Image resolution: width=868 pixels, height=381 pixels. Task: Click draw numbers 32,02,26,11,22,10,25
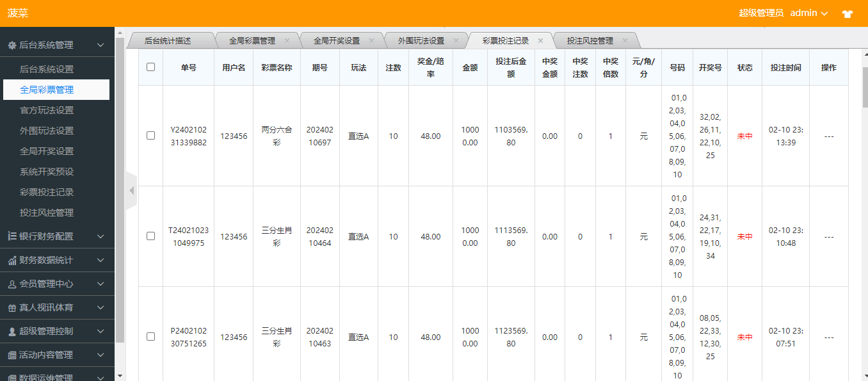click(x=711, y=136)
